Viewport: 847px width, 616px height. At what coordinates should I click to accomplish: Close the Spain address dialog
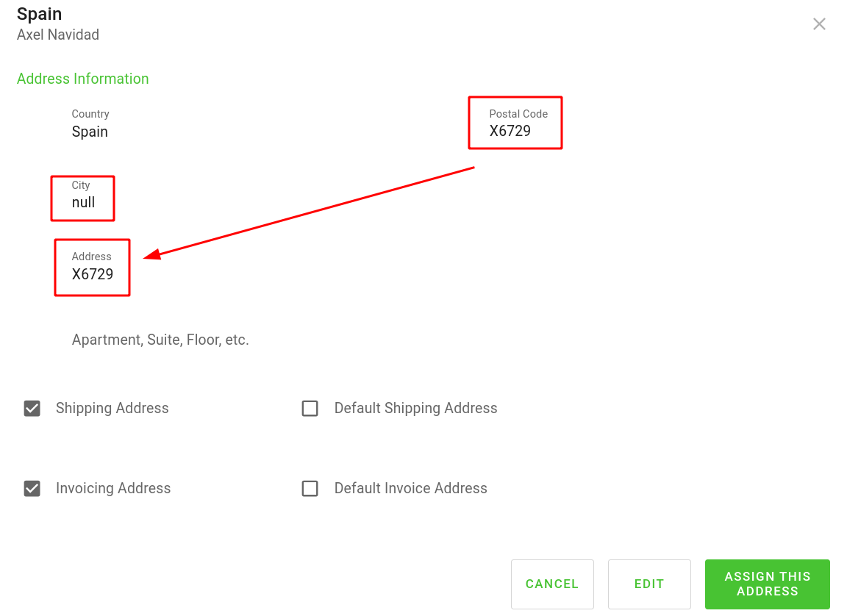pyautogui.click(x=819, y=24)
